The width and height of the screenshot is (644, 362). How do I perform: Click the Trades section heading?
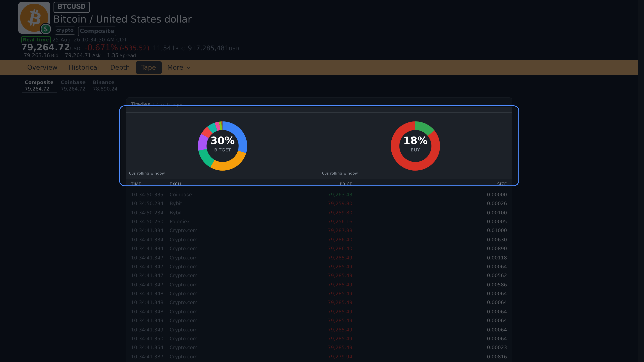click(x=140, y=104)
